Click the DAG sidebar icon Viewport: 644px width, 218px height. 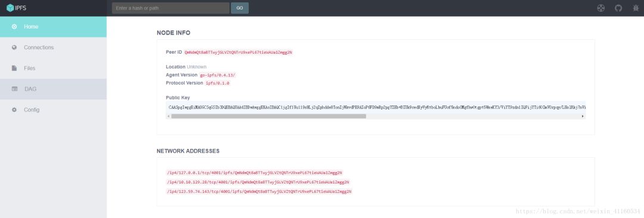pos(14,89)
